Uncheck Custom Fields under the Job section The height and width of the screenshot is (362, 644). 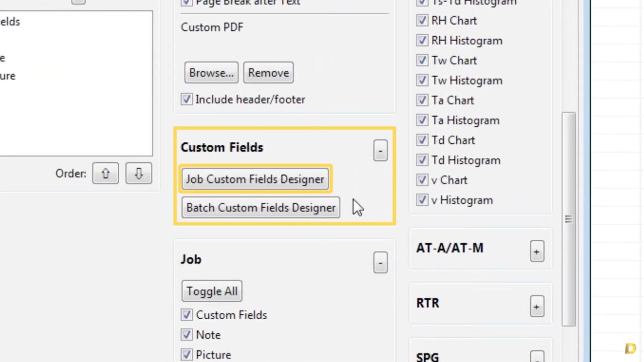[x=186, y=315]
